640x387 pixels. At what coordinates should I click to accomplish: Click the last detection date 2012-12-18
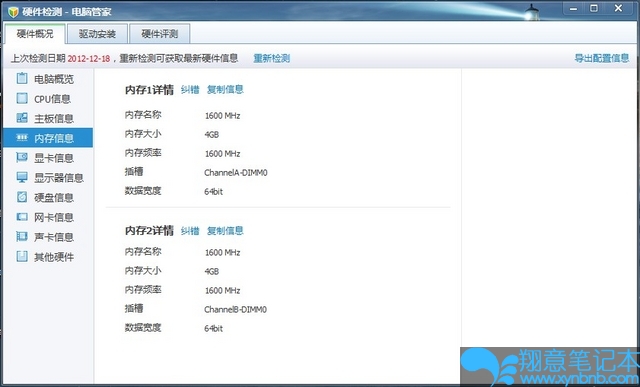click(x=89, y=58)
